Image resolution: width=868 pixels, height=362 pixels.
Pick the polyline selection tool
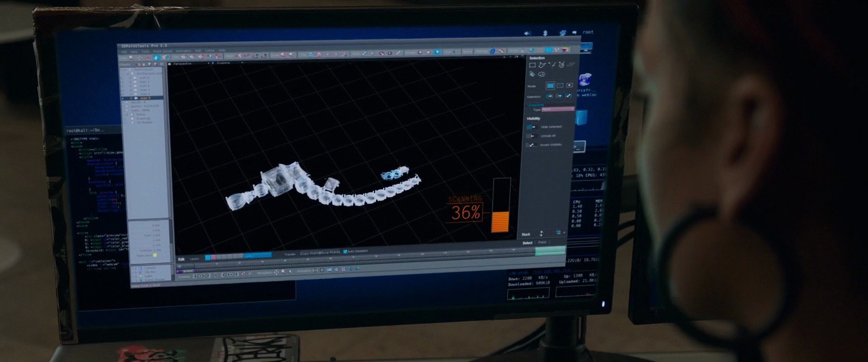coord(552,65)
